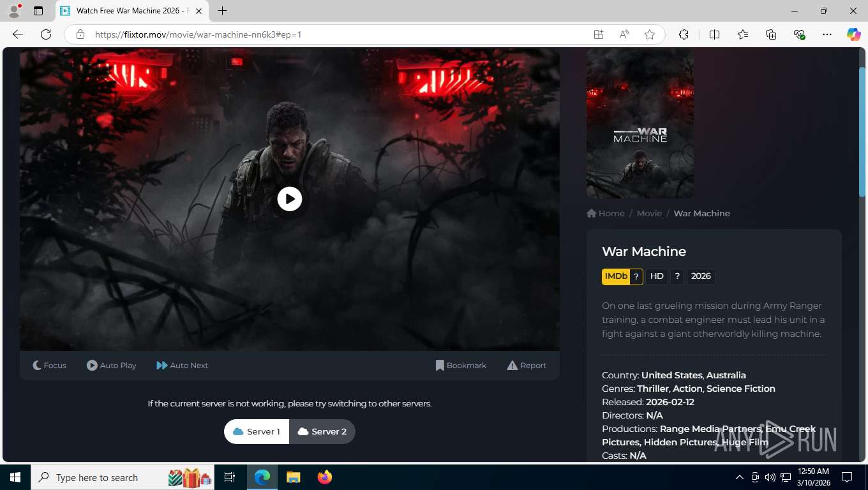Open Copilot sidebar
Screen dimensions: 868x490
click(x=854, y=34)
